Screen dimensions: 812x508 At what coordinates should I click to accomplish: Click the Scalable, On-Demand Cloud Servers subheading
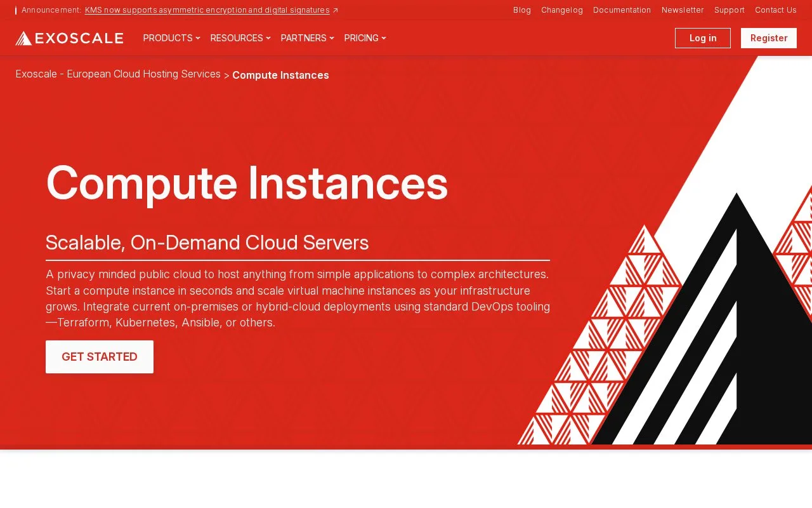(x=207, y=243)
